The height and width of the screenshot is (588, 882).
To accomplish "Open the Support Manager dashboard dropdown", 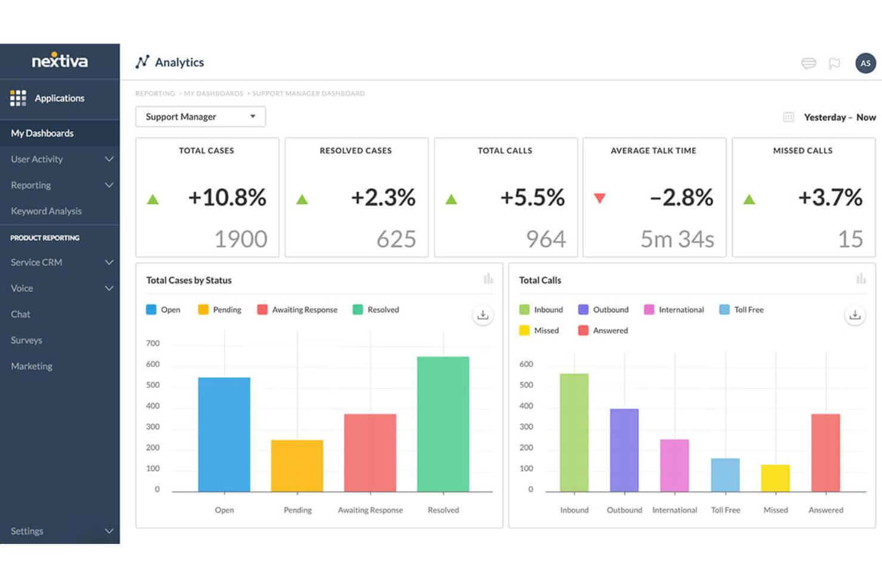I will tap(200, 116).
